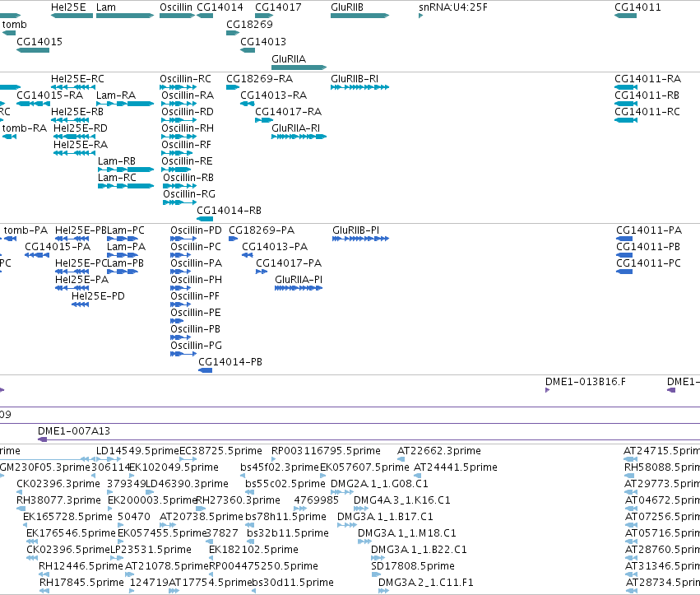Select transcript Hel25E-RC
The width and height of the screenshot is (700, 595).
77,79
